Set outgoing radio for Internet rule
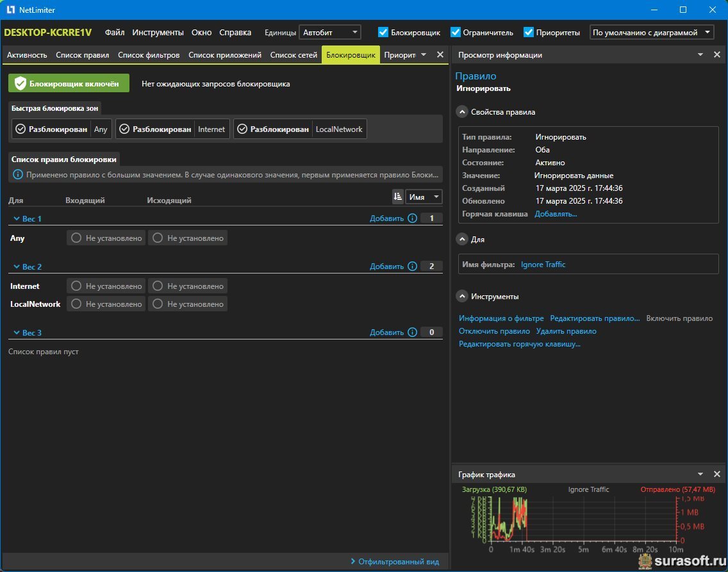The image size is (728, 572). tap(158, 286)
